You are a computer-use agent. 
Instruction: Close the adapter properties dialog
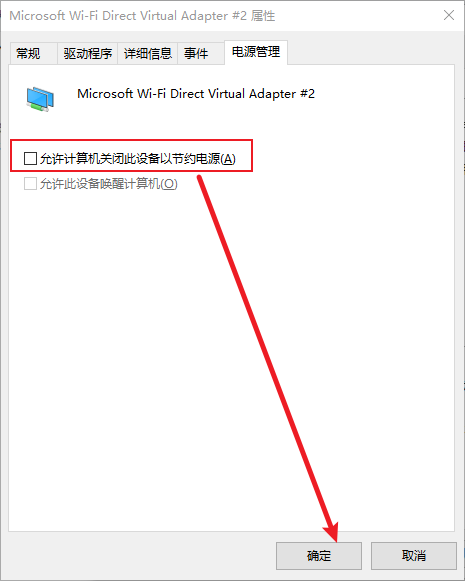[x=449, y=16]
